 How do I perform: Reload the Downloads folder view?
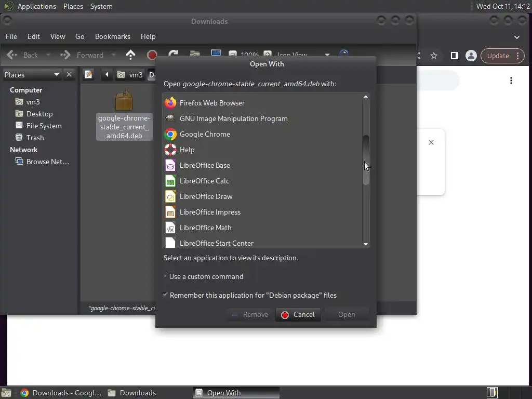click(x=174, y=55)
